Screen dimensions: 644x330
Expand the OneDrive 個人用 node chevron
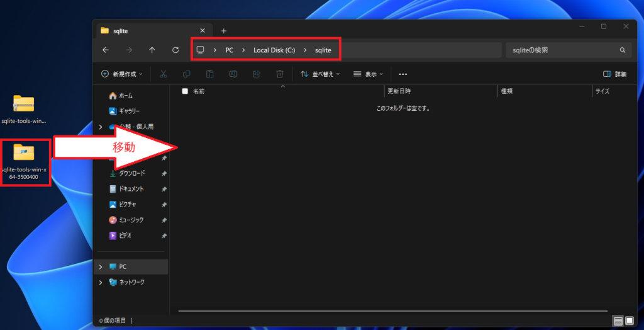click(x=101, y=127)
